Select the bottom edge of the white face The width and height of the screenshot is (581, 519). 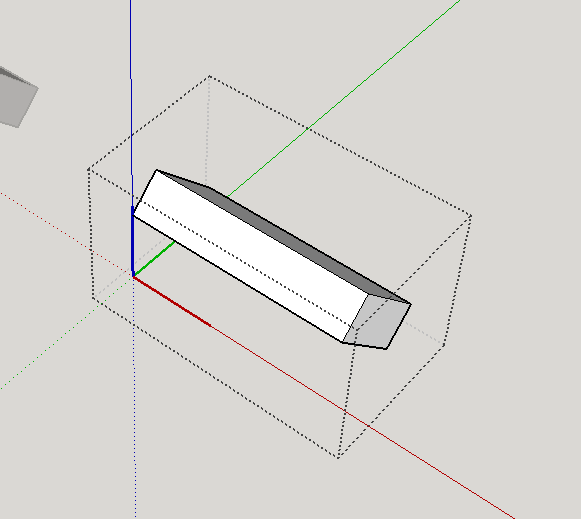pos(238,279)
